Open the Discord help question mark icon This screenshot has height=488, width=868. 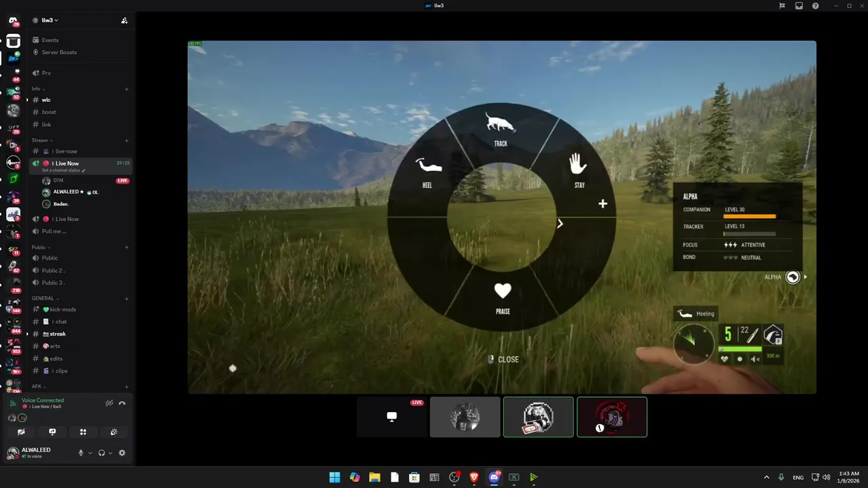click(815, 5)
